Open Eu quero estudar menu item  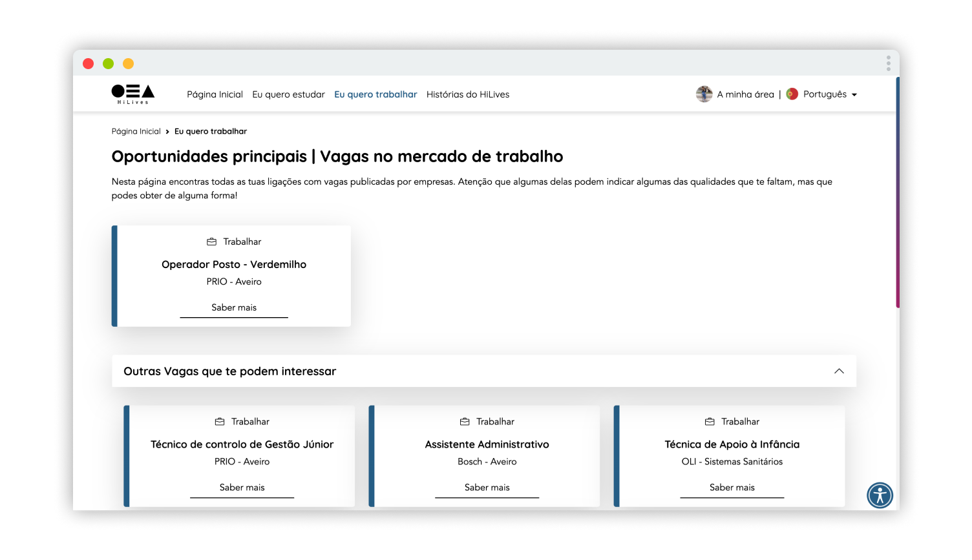tap(288, 94)
